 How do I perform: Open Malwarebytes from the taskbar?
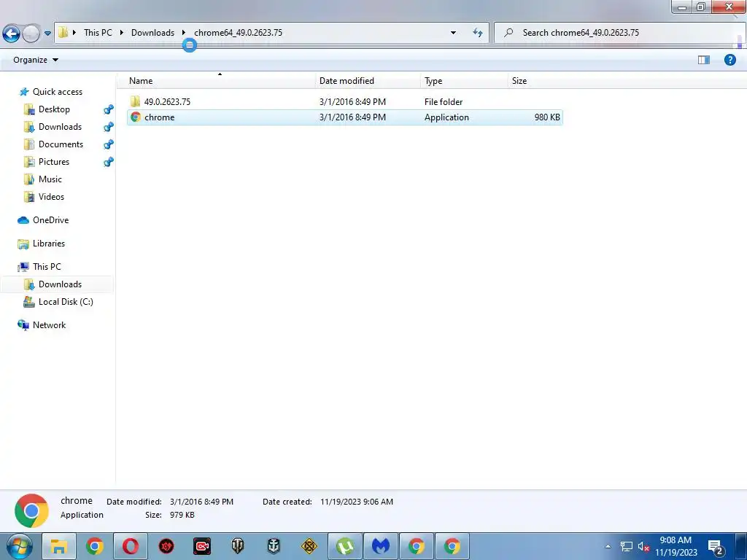click(381, 546)
